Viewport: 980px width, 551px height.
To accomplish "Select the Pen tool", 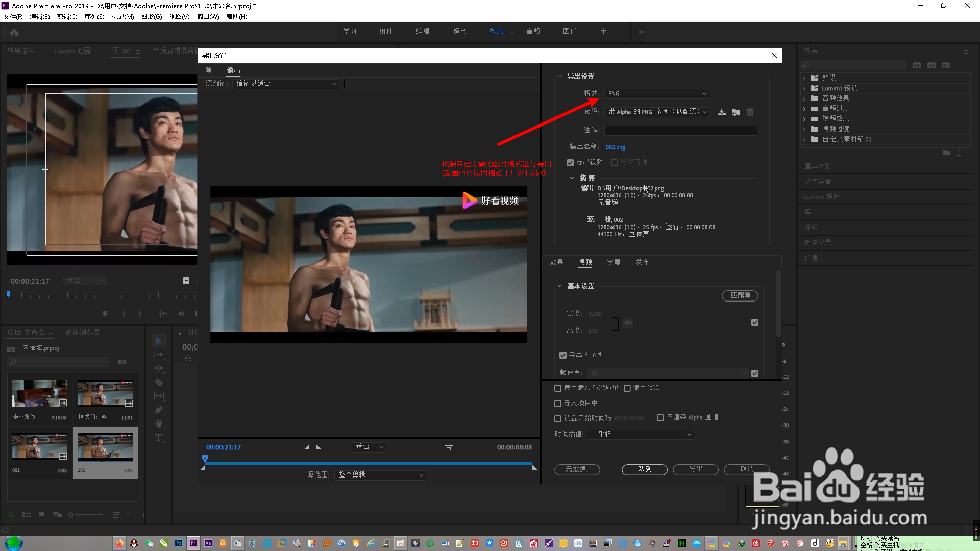I will [x=159, y=410].
